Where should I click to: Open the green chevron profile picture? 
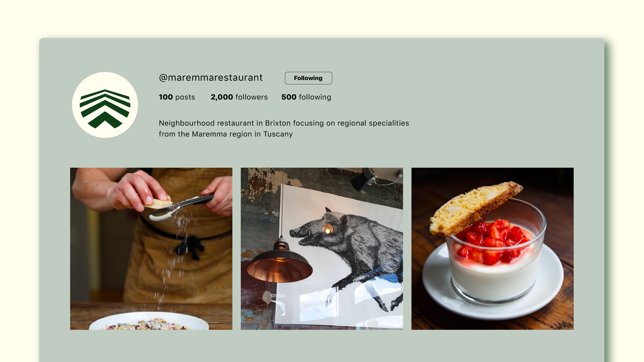[105, 105]
